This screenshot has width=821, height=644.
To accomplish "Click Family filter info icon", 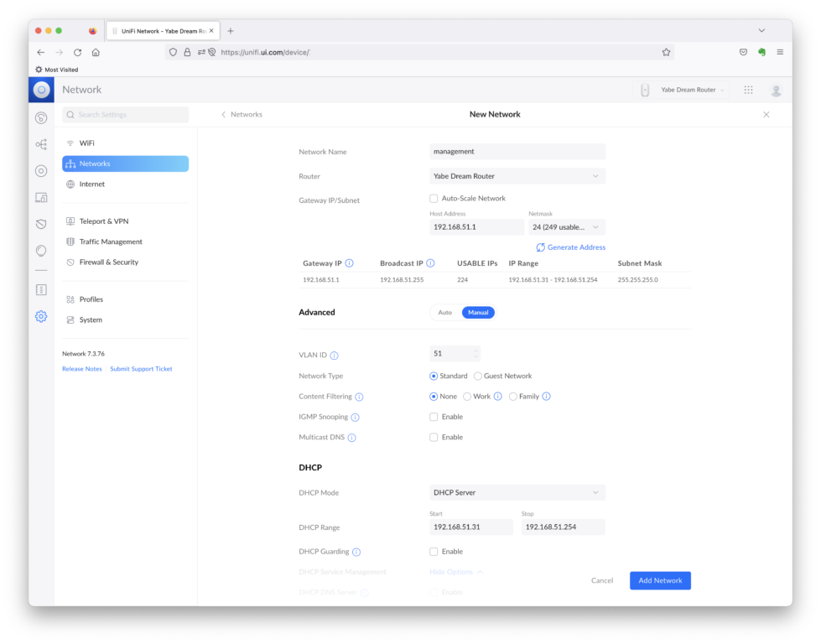I will point(546,397).
